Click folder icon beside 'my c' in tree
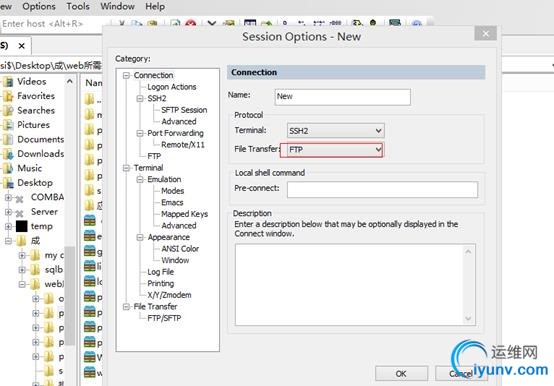 click(35, 255)
